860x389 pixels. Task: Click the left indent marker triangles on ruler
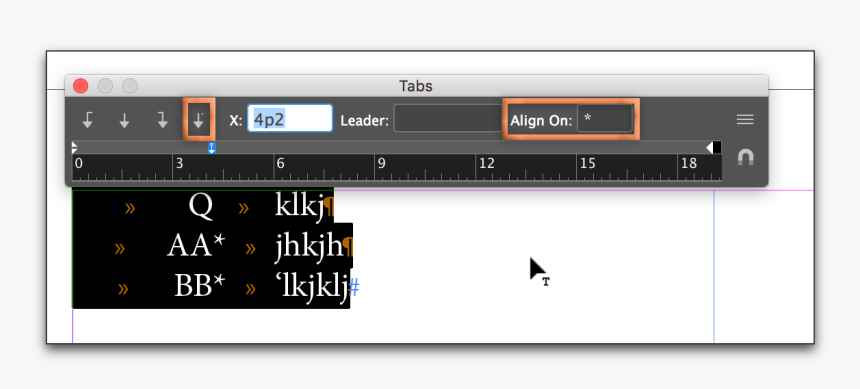[75, 148]
